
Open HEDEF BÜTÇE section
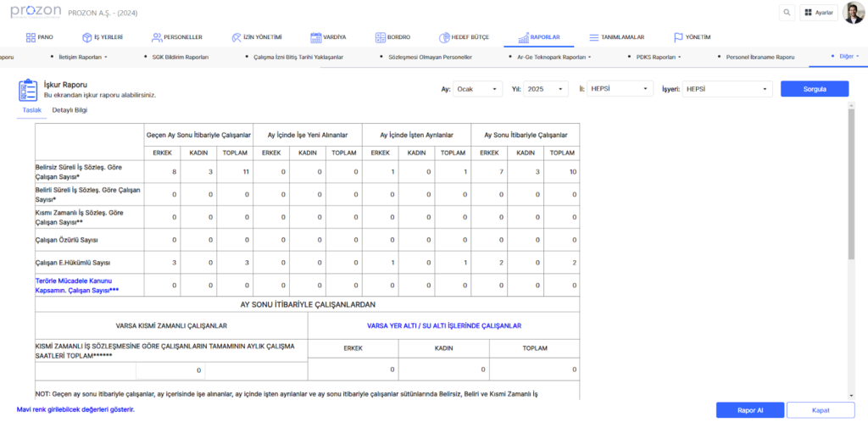click(464, 37)
